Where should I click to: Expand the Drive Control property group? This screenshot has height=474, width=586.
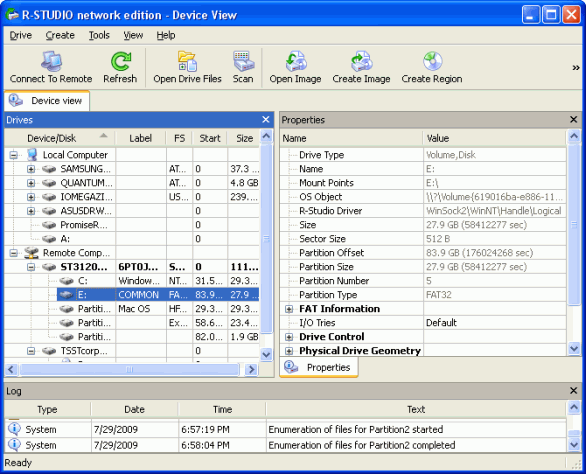click(x=289, y=337)
